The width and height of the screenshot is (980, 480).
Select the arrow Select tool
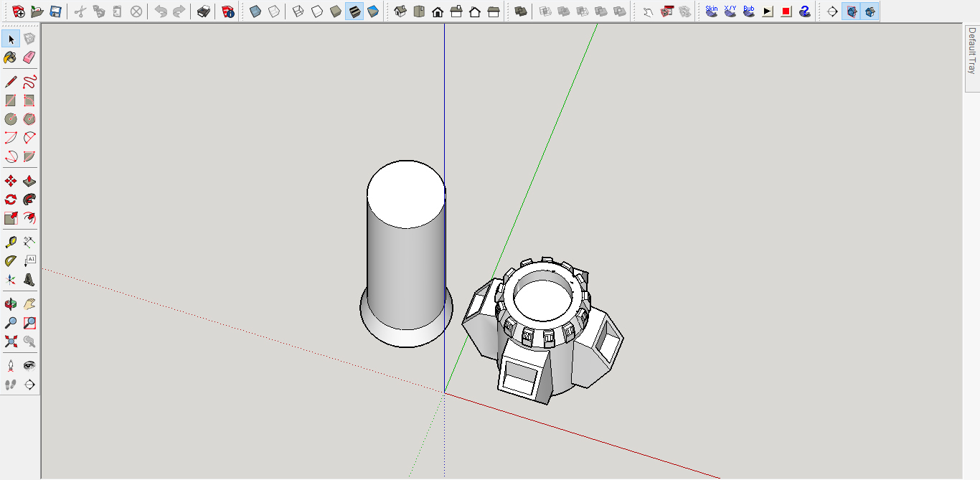tap(11, 39)
